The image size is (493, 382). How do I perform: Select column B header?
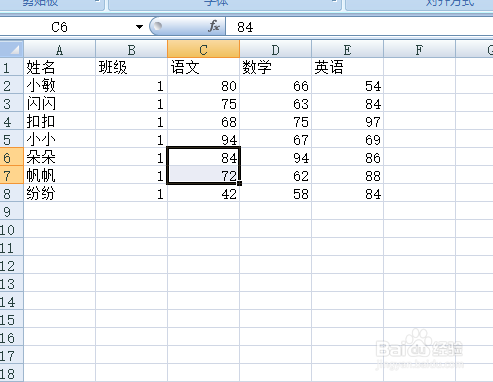(132, 50)
